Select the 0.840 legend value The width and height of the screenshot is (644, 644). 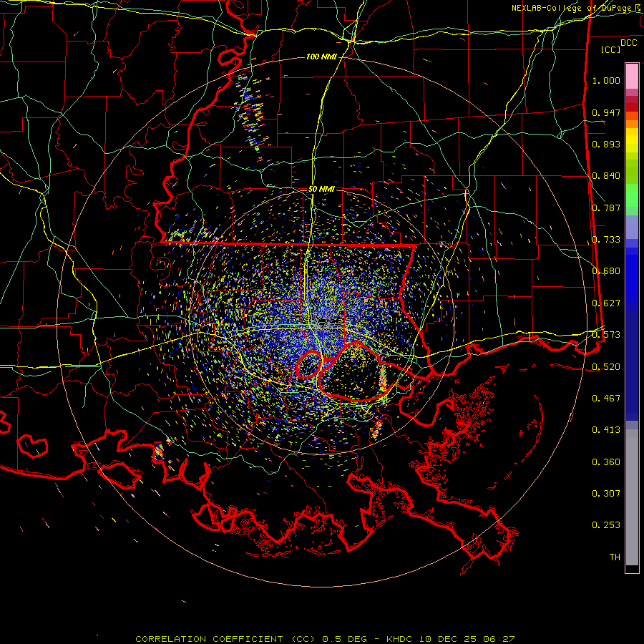606,176
